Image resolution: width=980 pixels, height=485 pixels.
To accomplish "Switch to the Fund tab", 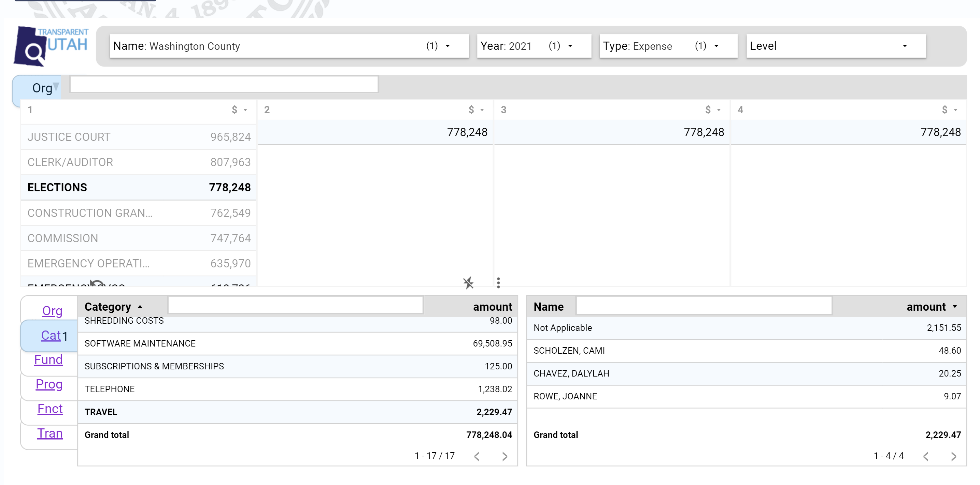I will [48, 359].
